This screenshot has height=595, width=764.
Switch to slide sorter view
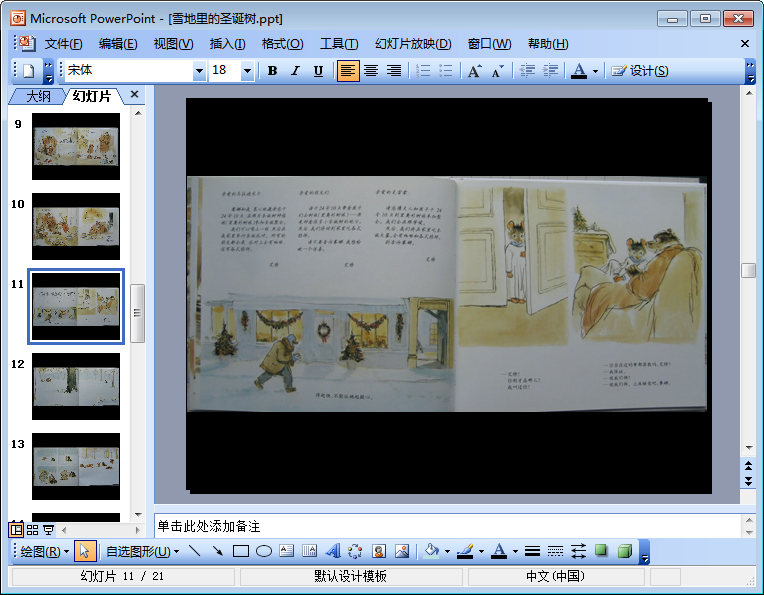[x=33, y=529]
